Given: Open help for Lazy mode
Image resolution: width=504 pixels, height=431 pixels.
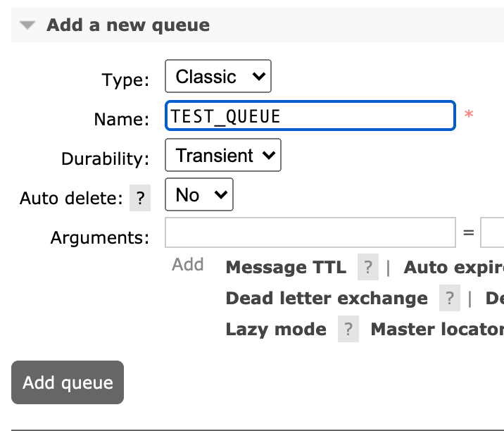Looking at the screenshot, I should [348, 330].
